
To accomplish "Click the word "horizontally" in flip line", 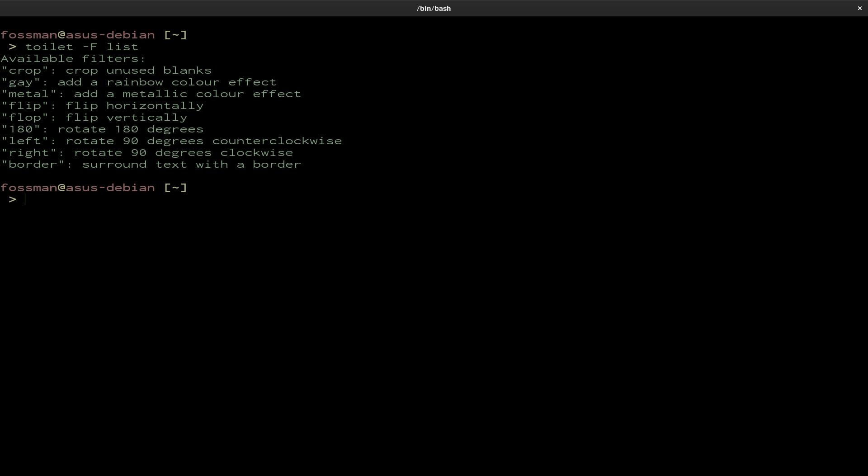I will [x=155, y=106].
